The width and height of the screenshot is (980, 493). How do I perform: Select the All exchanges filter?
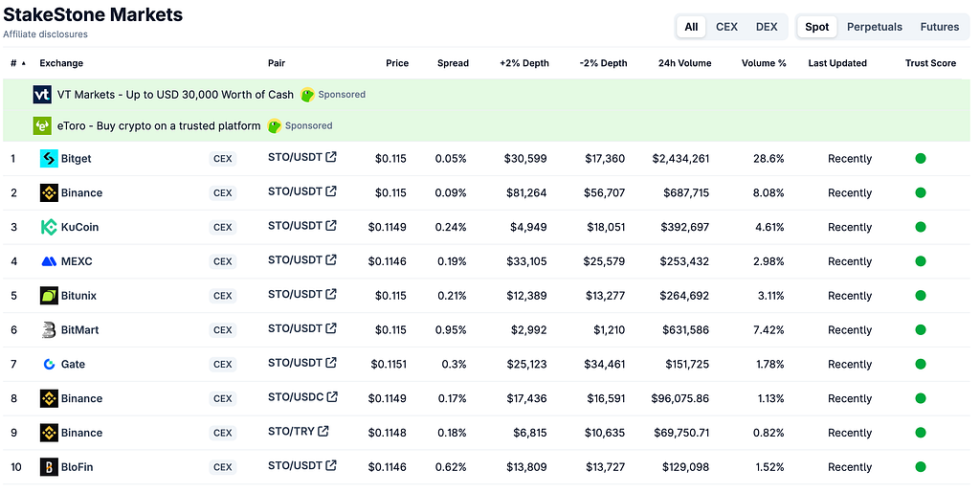(x=691, y=27)
